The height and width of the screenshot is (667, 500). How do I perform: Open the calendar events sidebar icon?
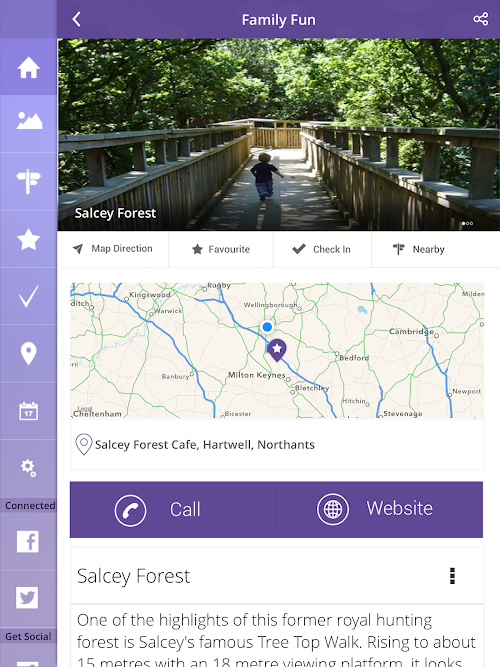[29, 411]
